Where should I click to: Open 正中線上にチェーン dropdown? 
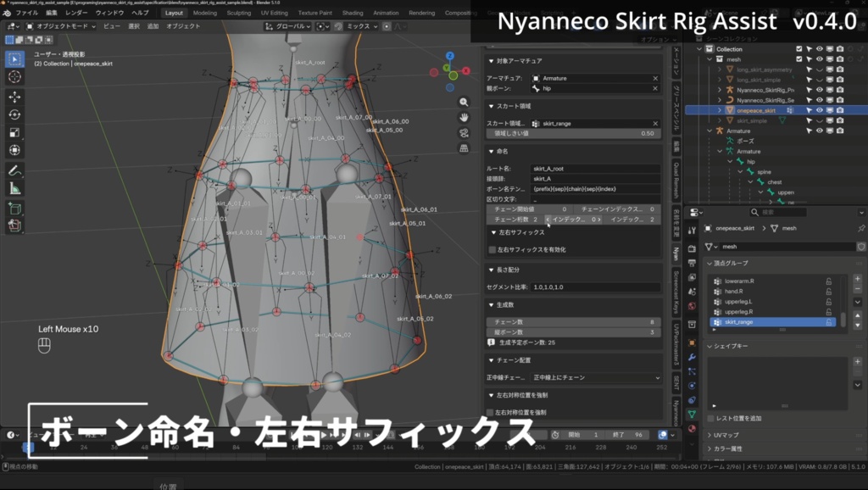596,377
